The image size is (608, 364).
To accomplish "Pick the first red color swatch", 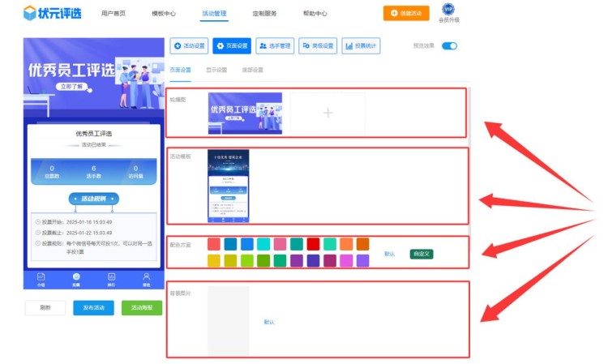I will click(x=214, y=244).
